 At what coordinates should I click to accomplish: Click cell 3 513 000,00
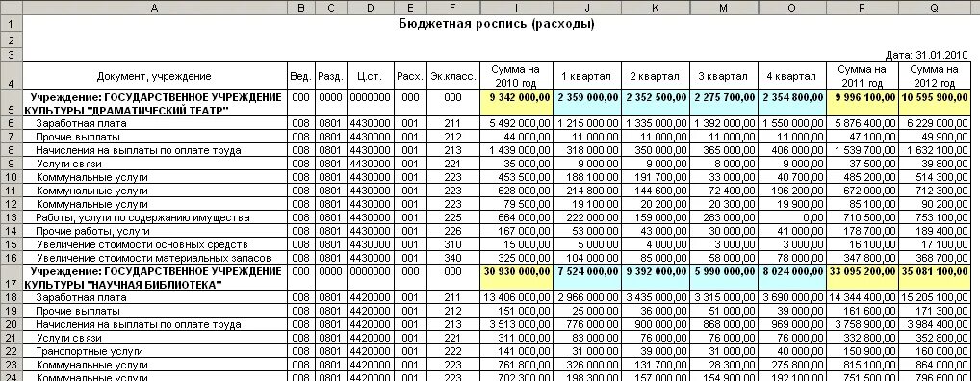(x=516, y=325)
